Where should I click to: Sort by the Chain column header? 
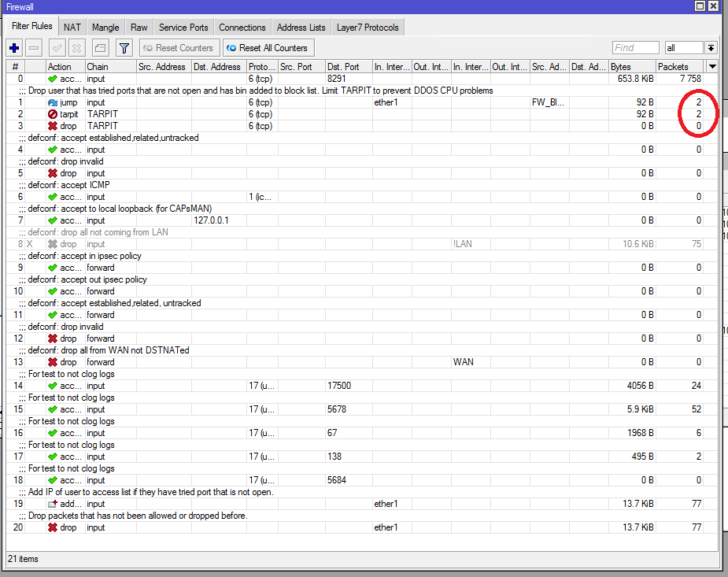pyautogui.click(x=110, y=66)
